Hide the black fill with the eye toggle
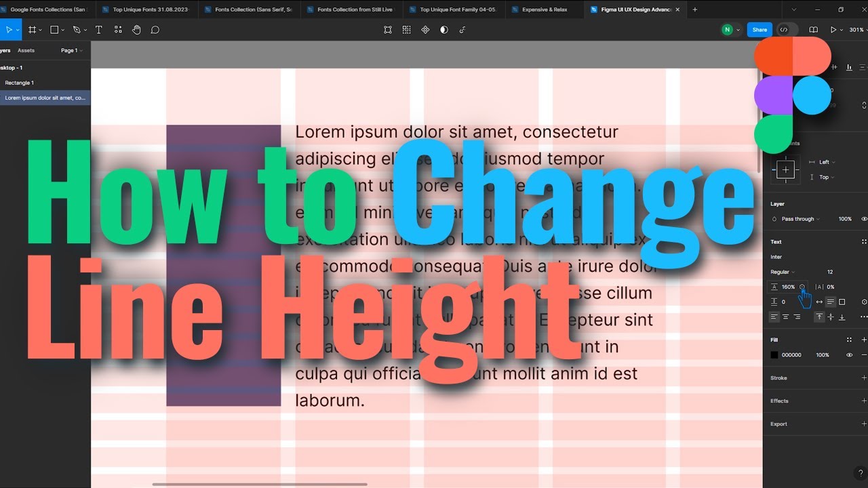The height and width of the screenshot is (488, 868). (x=850, y=354)
